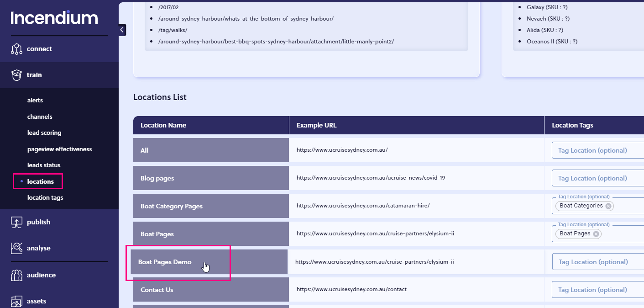This screenshot has height=308, width=644.
Task: Open location tags page
Action: (x=45, y=197)
